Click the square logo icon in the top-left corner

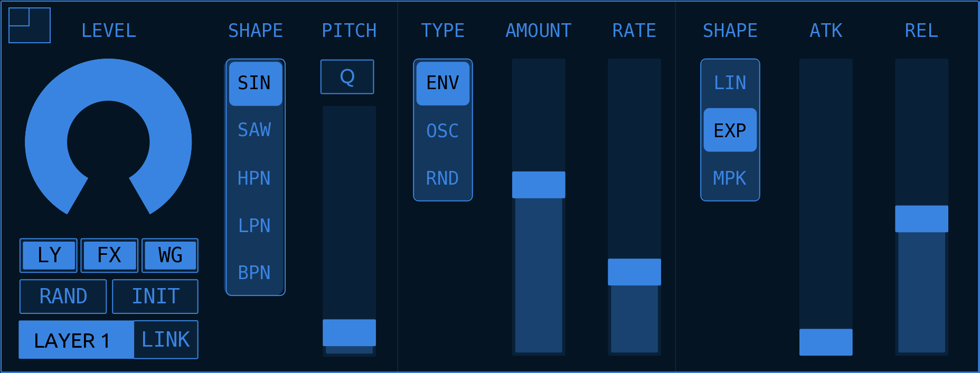point(30,25)
